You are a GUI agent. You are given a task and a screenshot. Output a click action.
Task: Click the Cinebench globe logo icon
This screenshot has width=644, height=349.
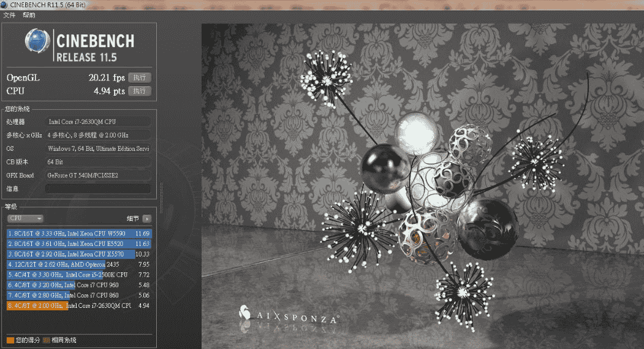(x=37, y=40)
